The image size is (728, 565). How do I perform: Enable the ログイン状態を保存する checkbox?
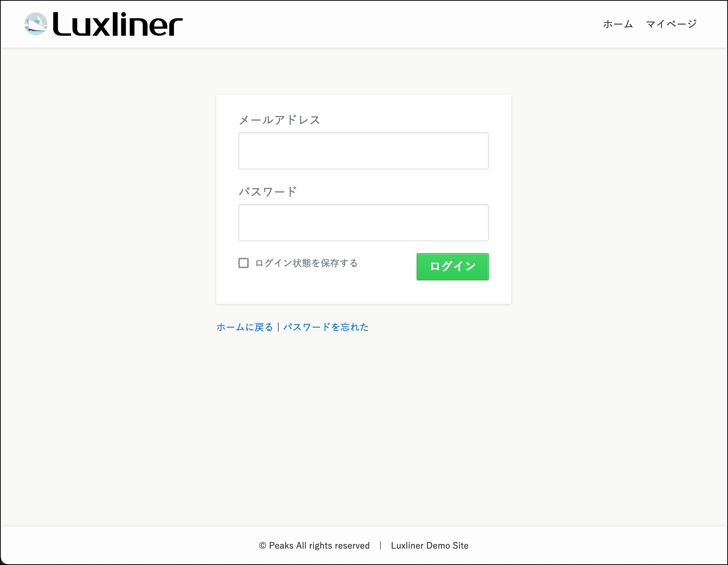[244, 263]
